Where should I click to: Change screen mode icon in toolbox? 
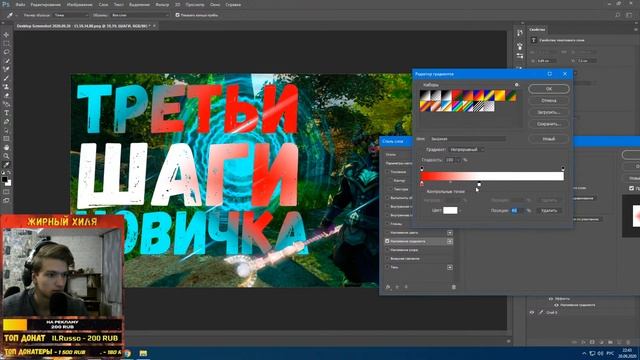(x=6, y=201)
